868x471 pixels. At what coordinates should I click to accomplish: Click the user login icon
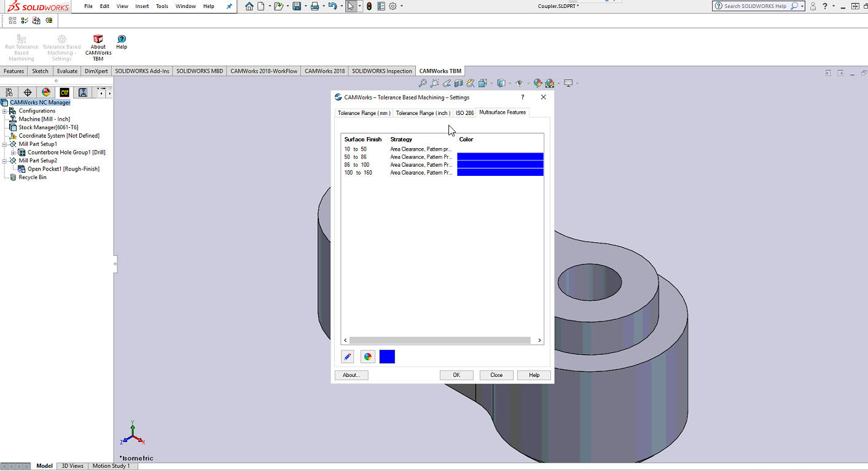click(813, 6)
